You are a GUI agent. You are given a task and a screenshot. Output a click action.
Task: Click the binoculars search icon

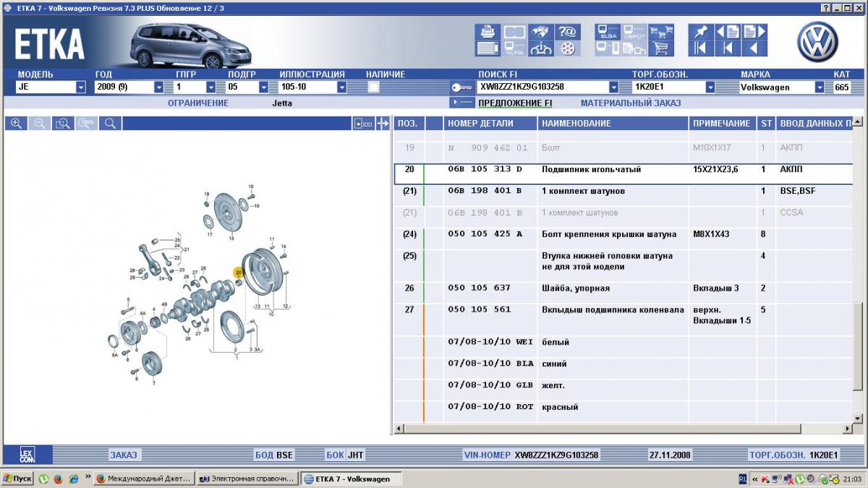pyautogui.click(x=540, y=32)
